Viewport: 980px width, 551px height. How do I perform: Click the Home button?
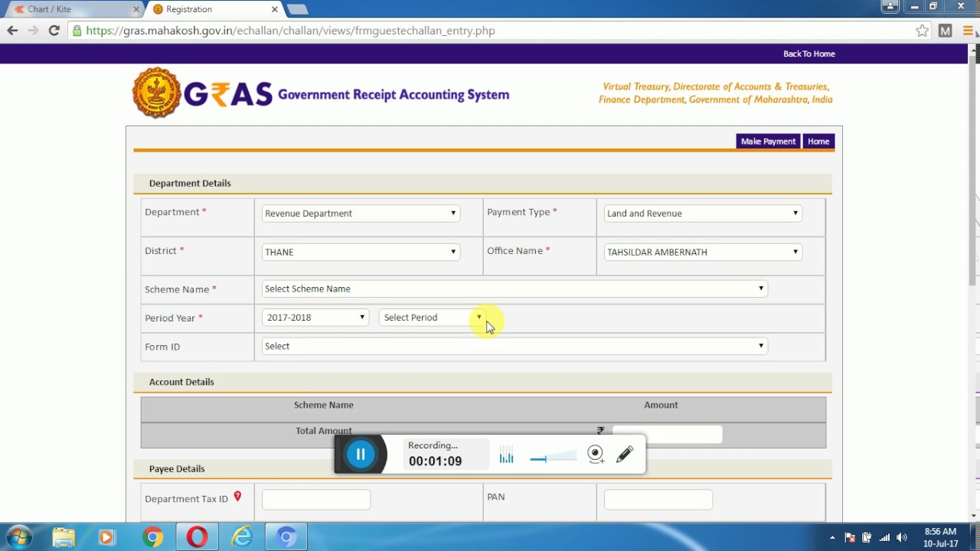(x=818, y=142)
